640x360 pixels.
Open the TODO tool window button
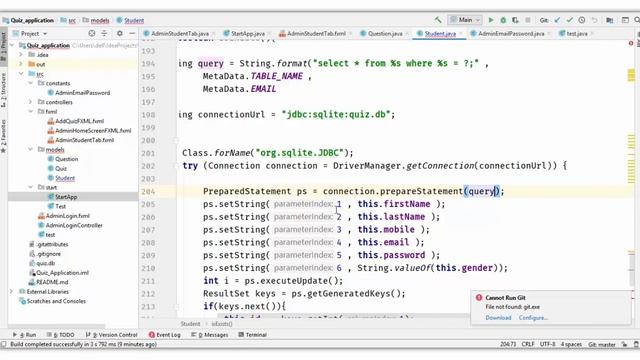click(x=60, y=335)
